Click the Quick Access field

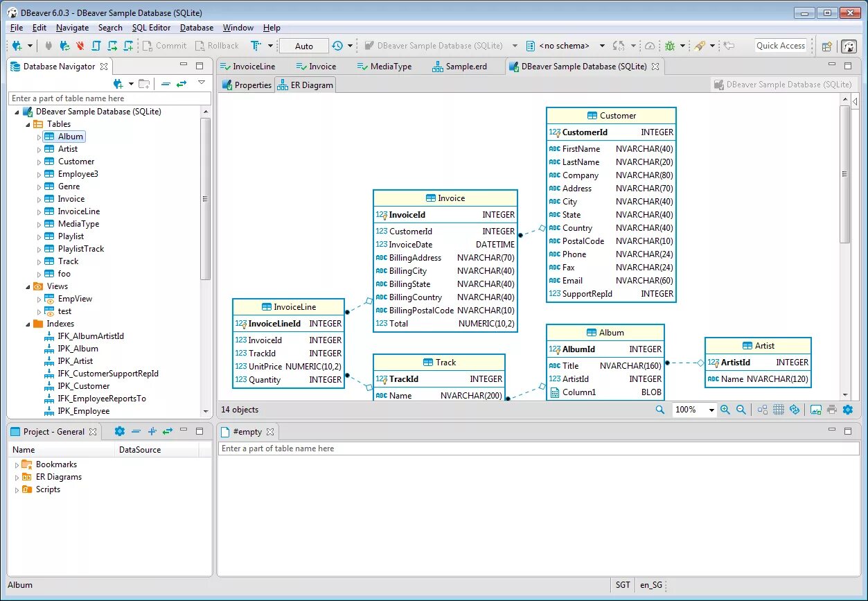[x=781, y=46]
